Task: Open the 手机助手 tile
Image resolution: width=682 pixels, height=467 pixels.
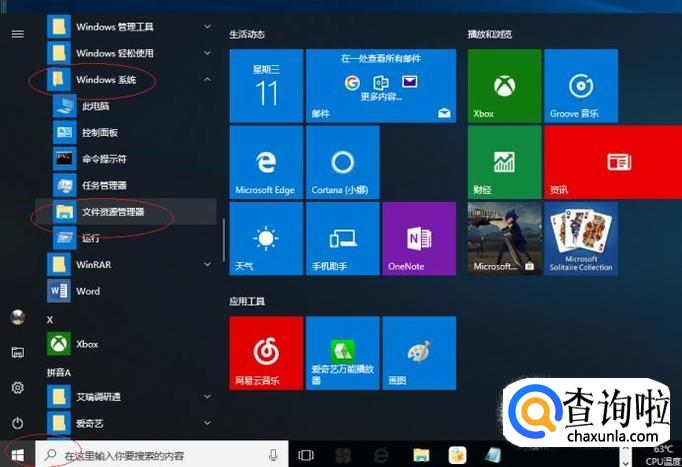Action: [x=343, y=239]
